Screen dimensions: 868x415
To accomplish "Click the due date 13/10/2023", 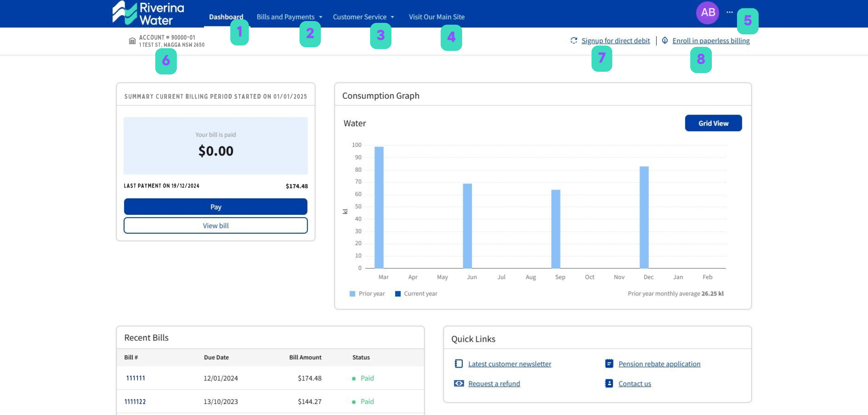I will 221,401.
